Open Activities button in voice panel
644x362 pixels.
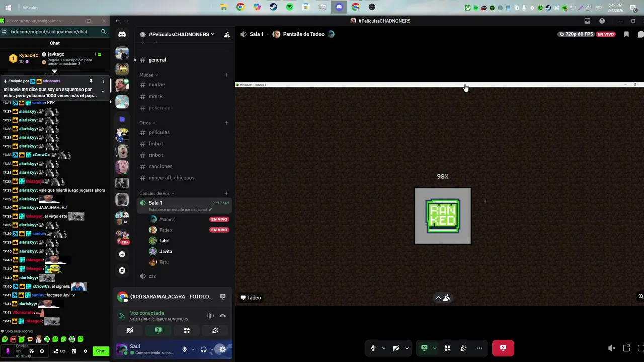pos(187,330)
